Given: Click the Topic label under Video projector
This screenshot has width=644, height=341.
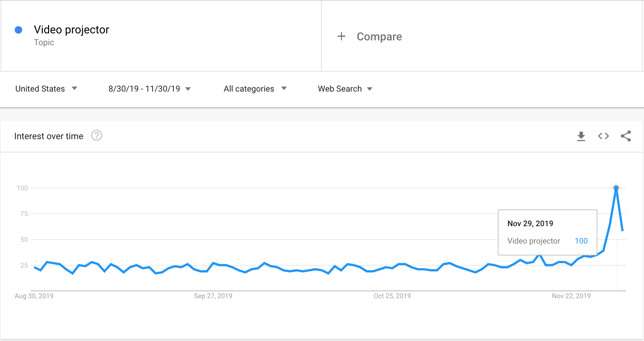Looking at the screenshot, I should [x=44, y=42].
